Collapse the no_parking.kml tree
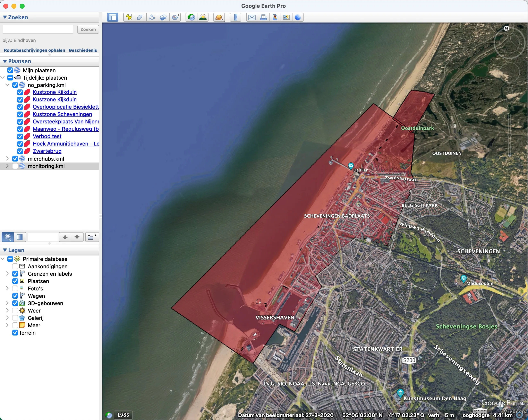The height and width of the screenshot is (420, 528). pyautogui.click(x=7, y=85)
